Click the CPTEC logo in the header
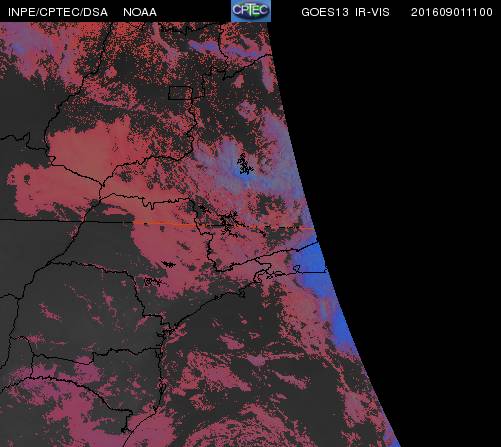Screen dimensions: 501x447 (251, 11)
